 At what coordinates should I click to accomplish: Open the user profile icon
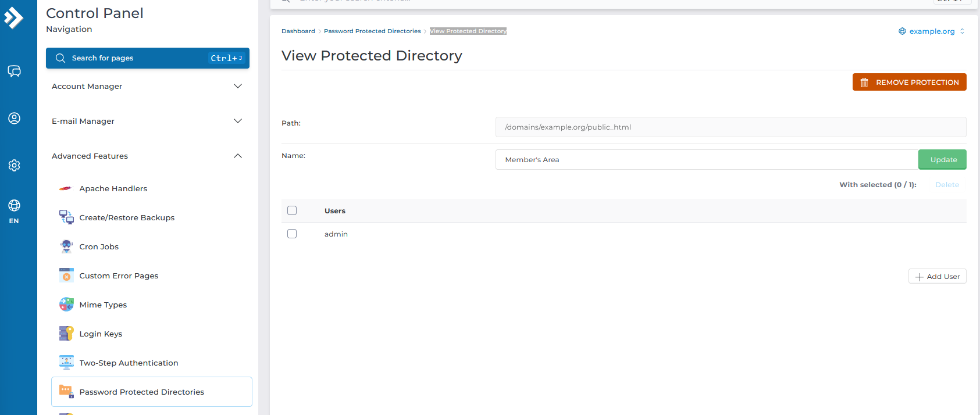pyautogui.click(x=14, y=118)
